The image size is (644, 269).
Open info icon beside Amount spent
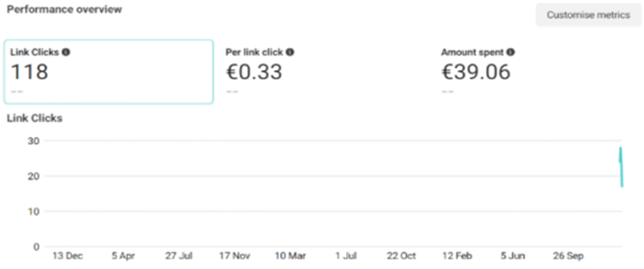[x=511, y=52]
